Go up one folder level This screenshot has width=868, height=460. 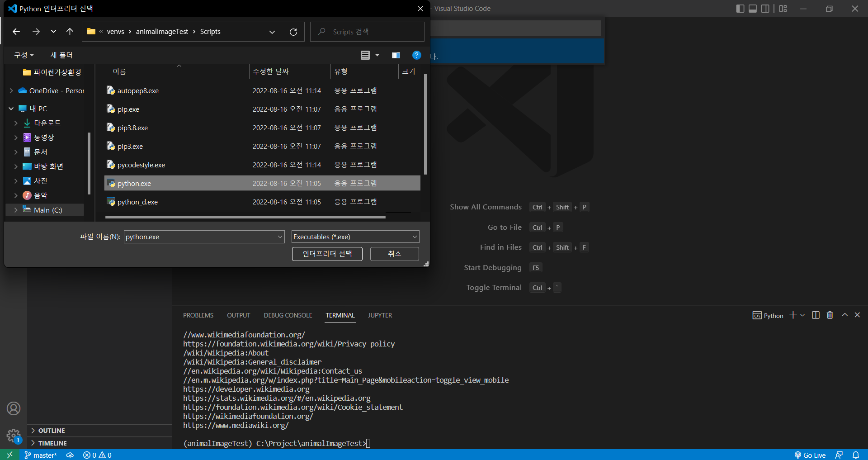coord(70,32)
